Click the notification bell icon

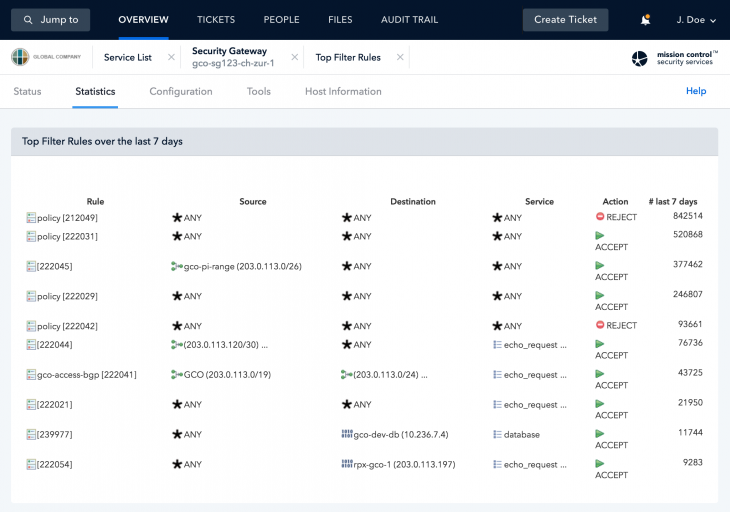tap(645, 20)
